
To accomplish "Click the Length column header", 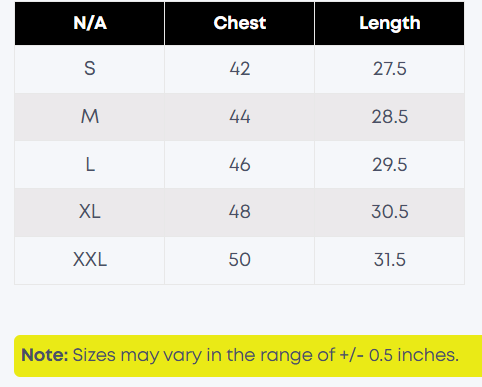I will click(x=389, y=23).
